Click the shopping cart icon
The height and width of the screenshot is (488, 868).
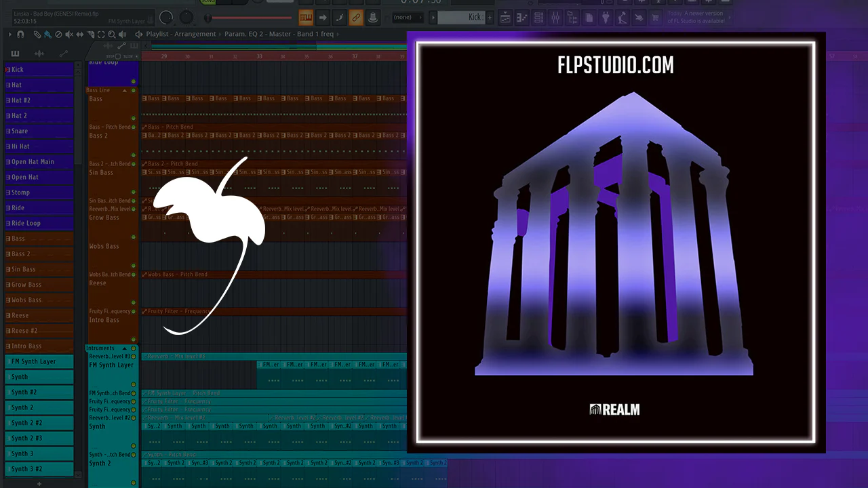tap(655, 18)
